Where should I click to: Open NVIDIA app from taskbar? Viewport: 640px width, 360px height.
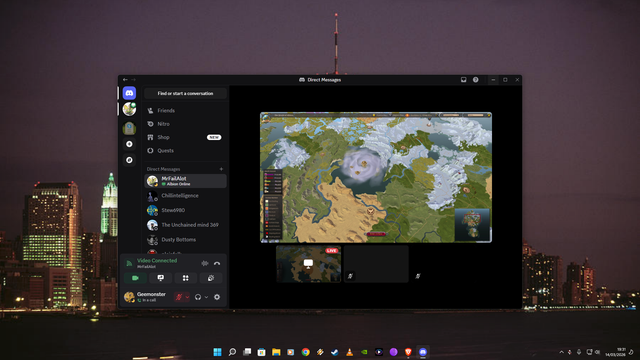[x=364, y=352]
